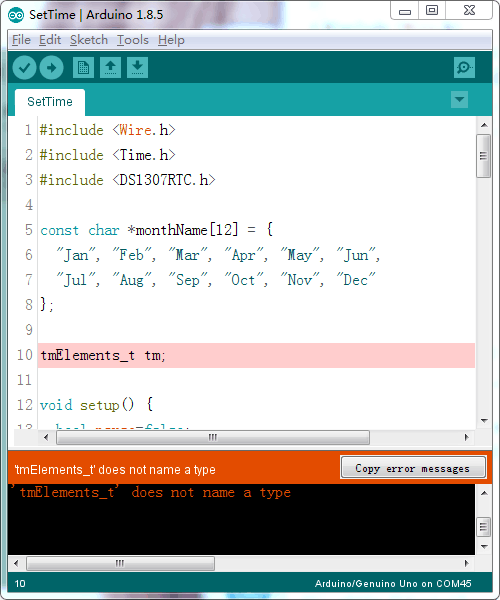The height and width of the screenshot is (600, 500).
Task: Open the Sketch menu
Action: (x=89, y=40)
